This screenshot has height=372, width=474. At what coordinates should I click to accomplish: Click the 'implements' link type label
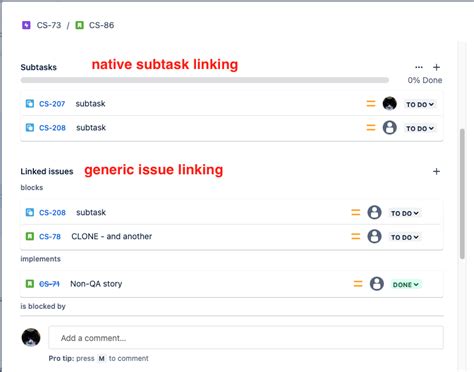click(x=41, y=259)
